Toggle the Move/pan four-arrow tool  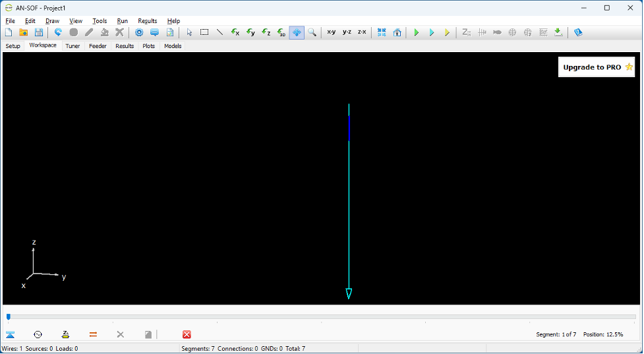297,32
